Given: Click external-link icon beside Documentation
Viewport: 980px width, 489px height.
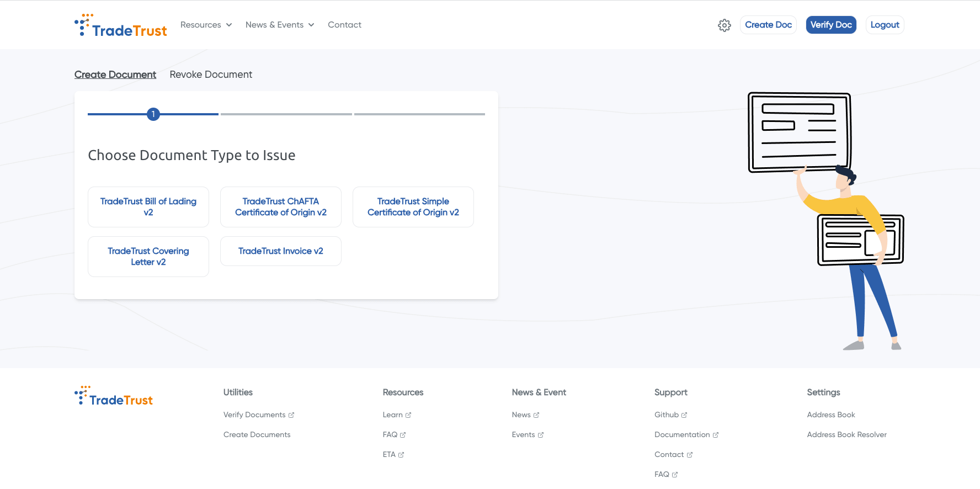Looking at the screenshot, I should coord(716,435).
